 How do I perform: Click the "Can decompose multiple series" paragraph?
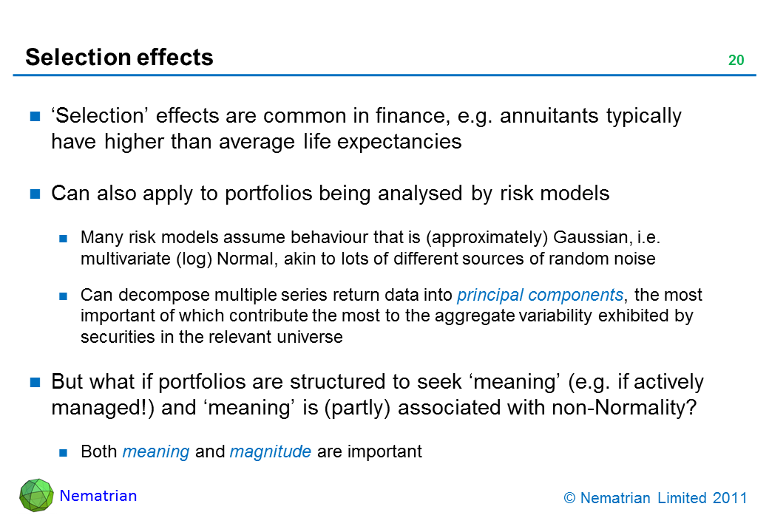pyautogui.click(x=390, y=316)
